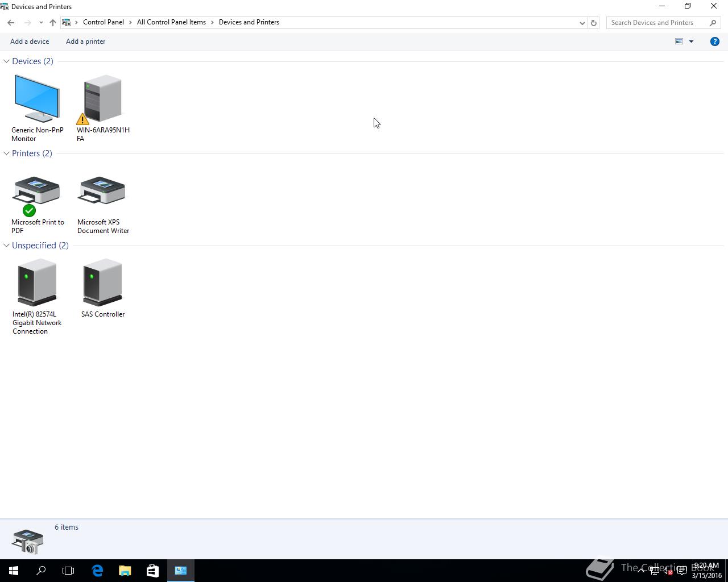Restore down the Devices and Printers window
This screenshot has width=728, height=582.
pos(688,6)
